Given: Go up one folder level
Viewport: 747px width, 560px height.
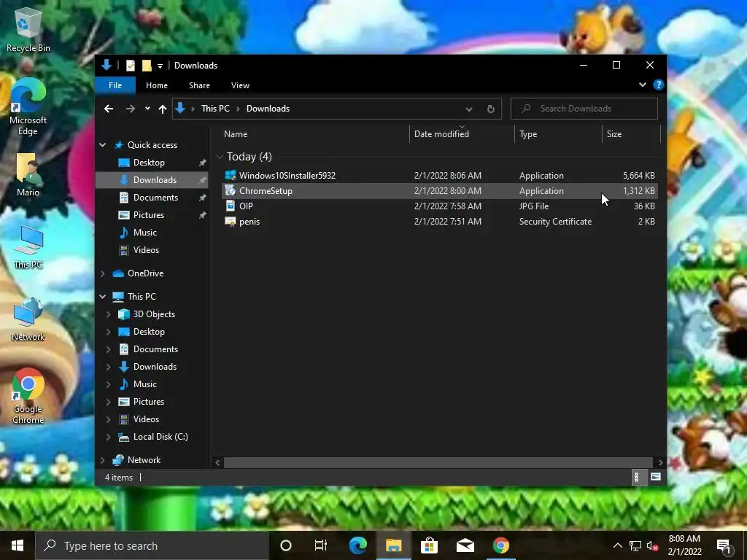Looking at the screenshot, I should tap(163, 109).
